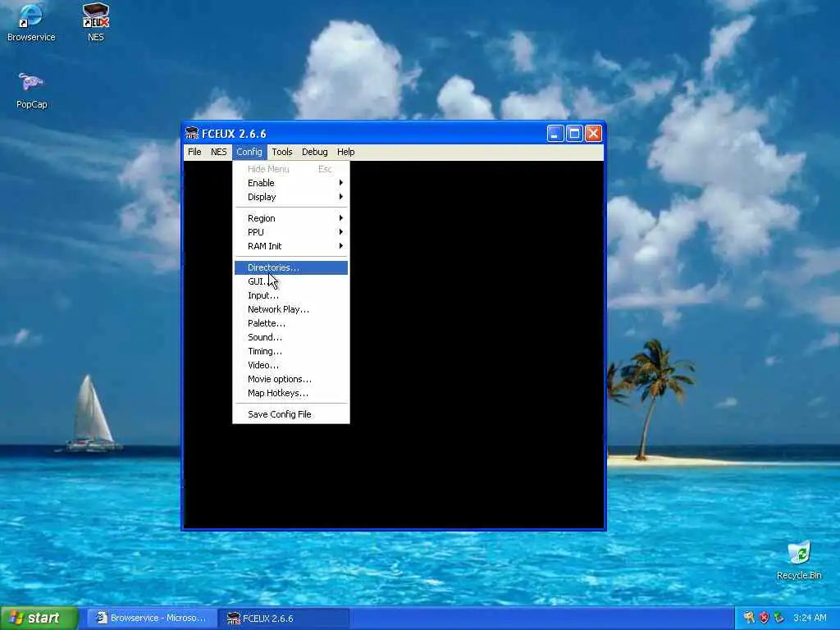
Task: Open Video... configuration
Action: click(291, 365)
